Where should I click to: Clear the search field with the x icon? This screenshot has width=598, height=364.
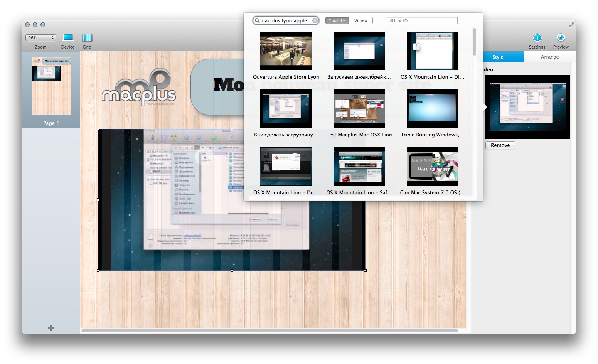(x=315, y=20)
